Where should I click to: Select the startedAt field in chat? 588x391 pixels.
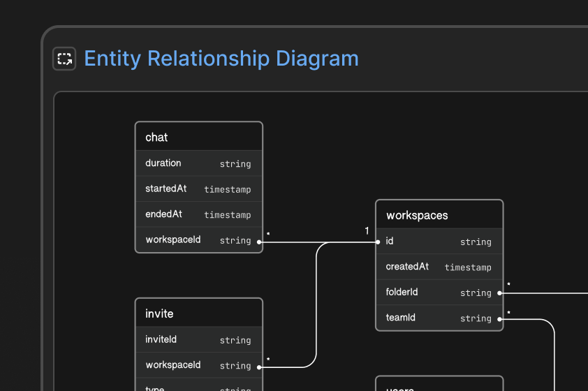[x=199, y=189]
